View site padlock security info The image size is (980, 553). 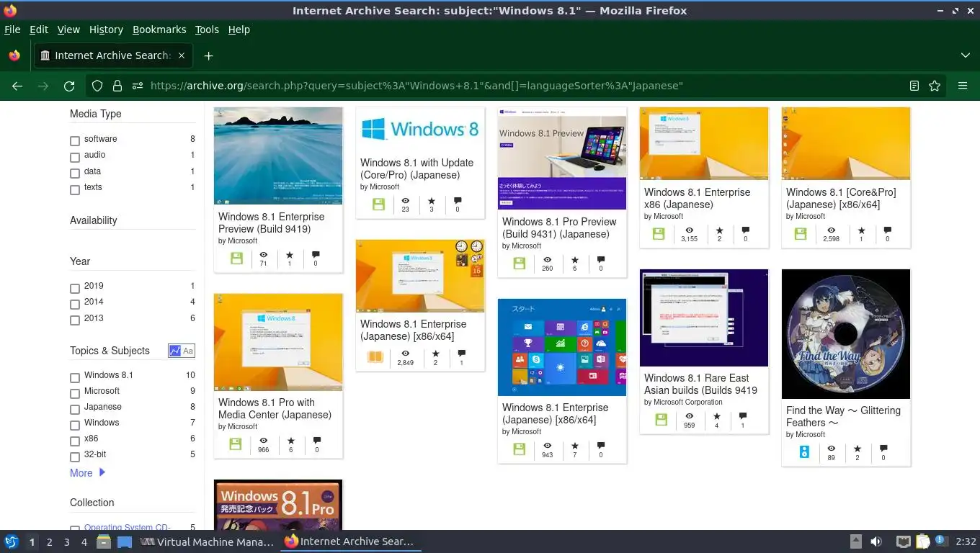[x=117, y=86]
